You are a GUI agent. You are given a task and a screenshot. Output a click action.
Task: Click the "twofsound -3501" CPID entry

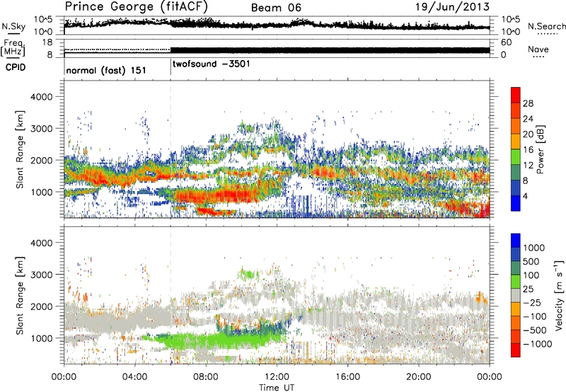click(212, 64)
